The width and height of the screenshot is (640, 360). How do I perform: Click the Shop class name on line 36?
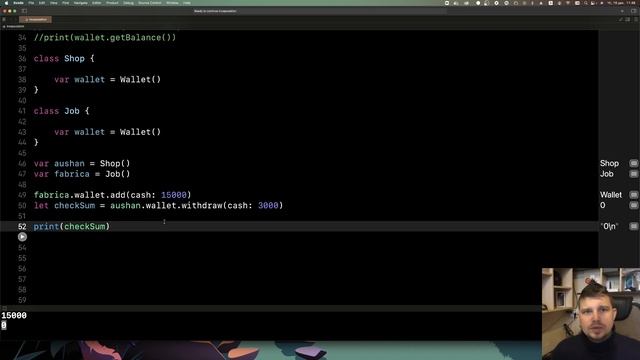[74, 58]
